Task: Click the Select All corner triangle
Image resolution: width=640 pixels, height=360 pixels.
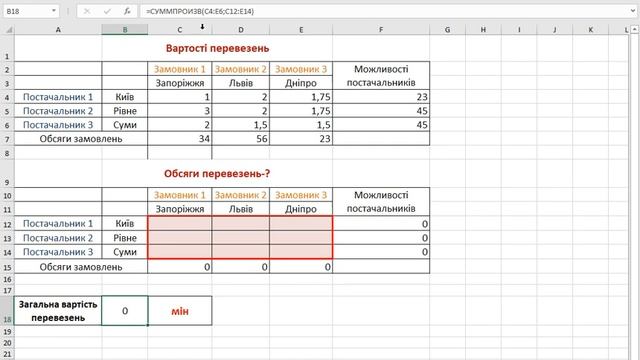Action: tap(9, 30)
